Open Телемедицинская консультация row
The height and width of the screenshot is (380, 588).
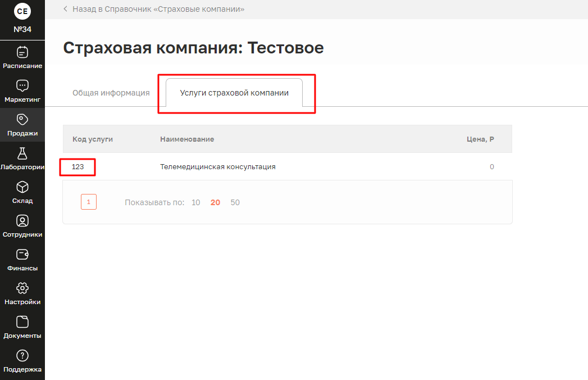(287, 167)
